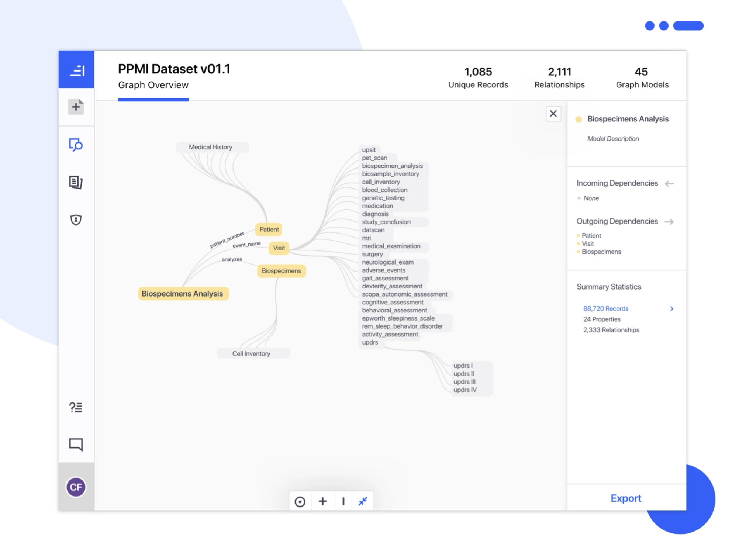The height and width of the screenshot is (560, 746).
Task: Click the new file plus icon
Action: coord(76,107)
